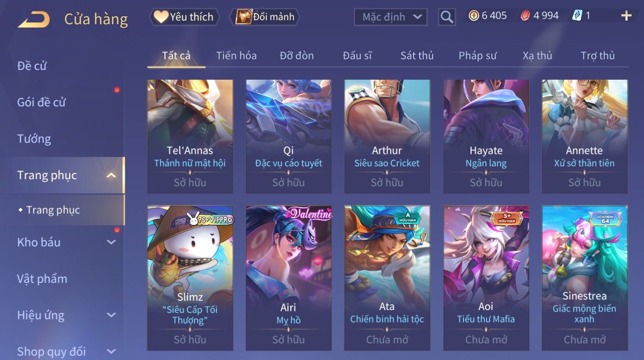Open Đổi mảnh chest exchange
This screenshot has width=644, height=360.
pyautogui.click(x=265, y=17)
